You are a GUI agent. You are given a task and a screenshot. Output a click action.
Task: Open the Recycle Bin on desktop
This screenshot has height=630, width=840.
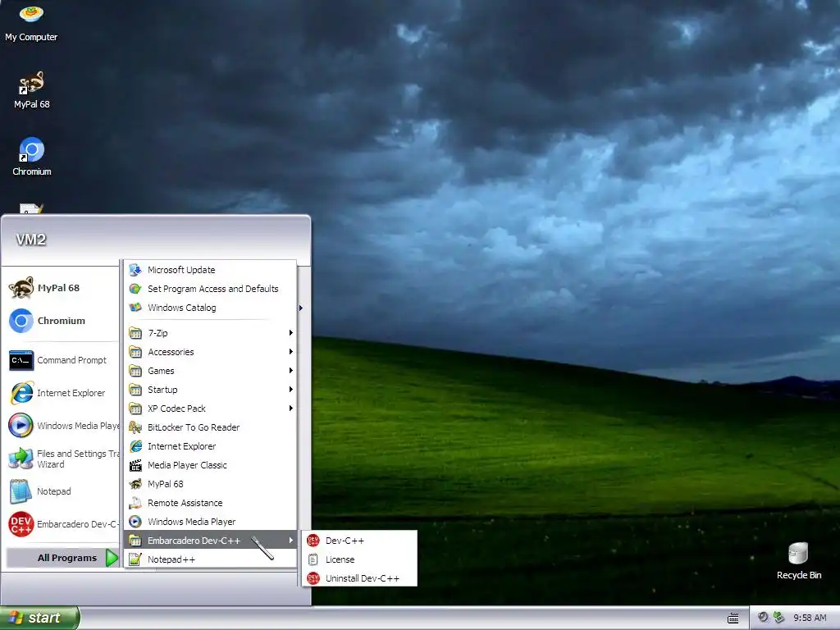[798, 560]
